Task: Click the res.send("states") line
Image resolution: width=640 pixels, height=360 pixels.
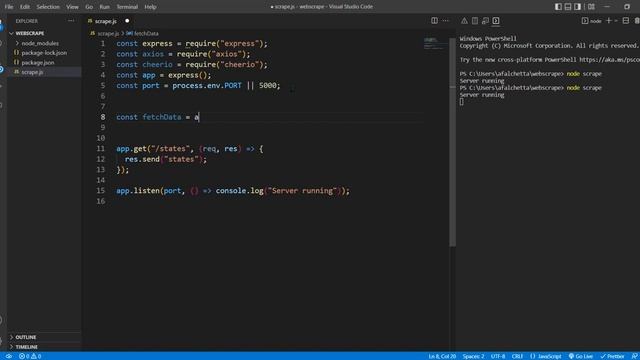Action: click(166, 159)
